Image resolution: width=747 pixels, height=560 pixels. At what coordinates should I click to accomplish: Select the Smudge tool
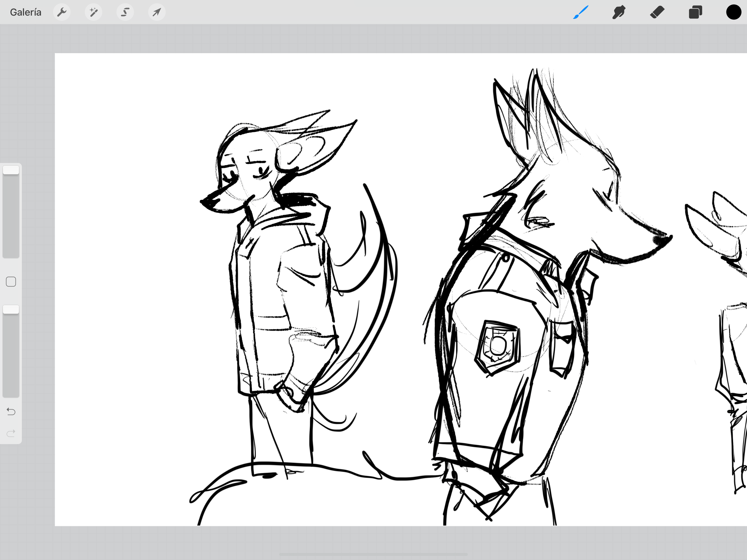[619, 12]
